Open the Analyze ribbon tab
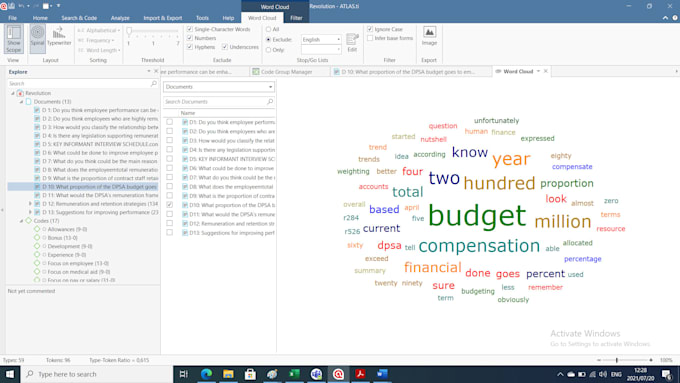Viewport: 680px width, 383px height. coord(120,18)
